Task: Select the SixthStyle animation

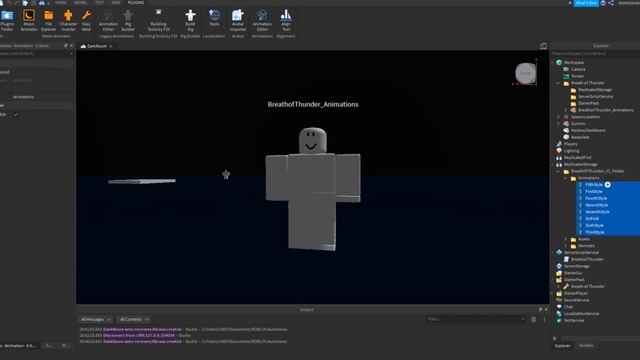Action: (594, 226)
